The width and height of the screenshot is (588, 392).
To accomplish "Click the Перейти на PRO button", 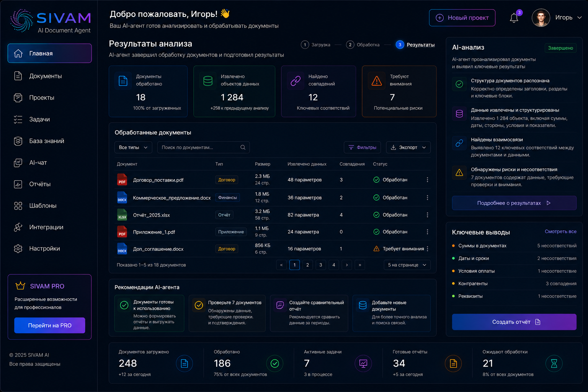I will point(50,325).
